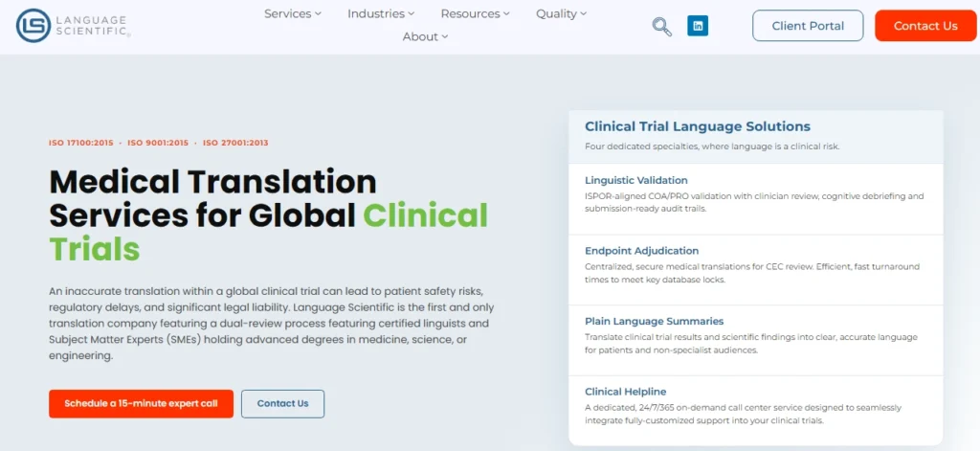Schedule a 15-minute expert call

click(x=142, y=403)
